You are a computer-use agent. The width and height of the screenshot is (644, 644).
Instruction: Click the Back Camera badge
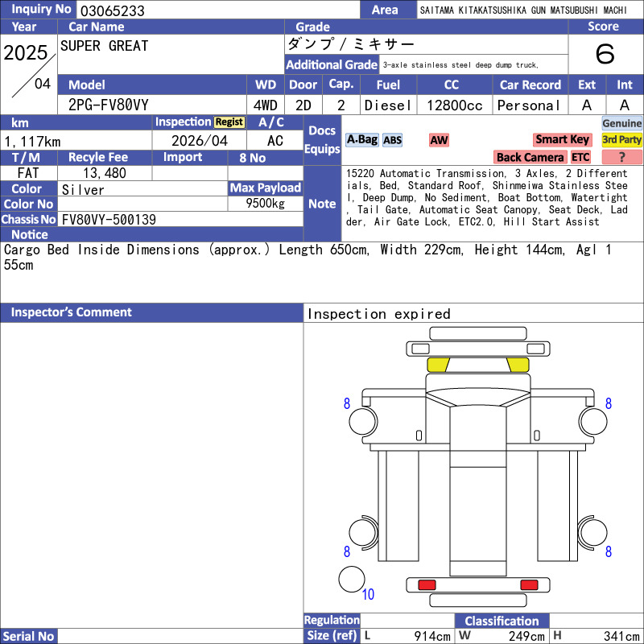click(530, 157)
